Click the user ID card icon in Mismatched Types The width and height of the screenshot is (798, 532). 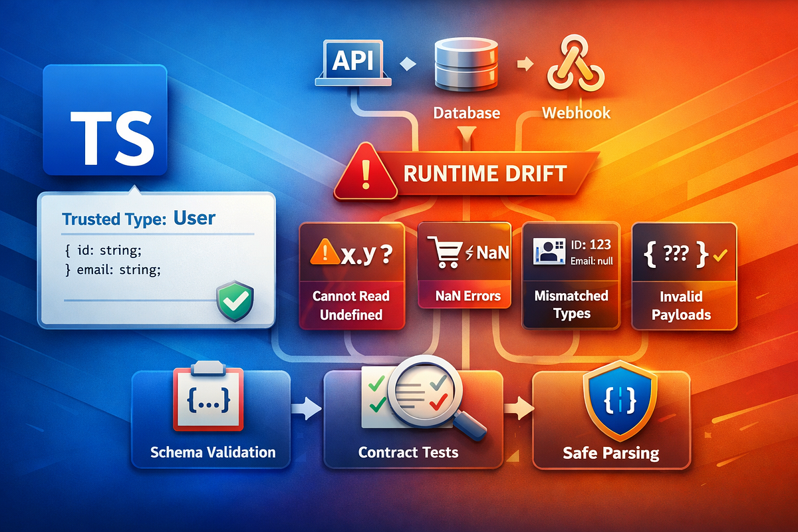(549, 253)
